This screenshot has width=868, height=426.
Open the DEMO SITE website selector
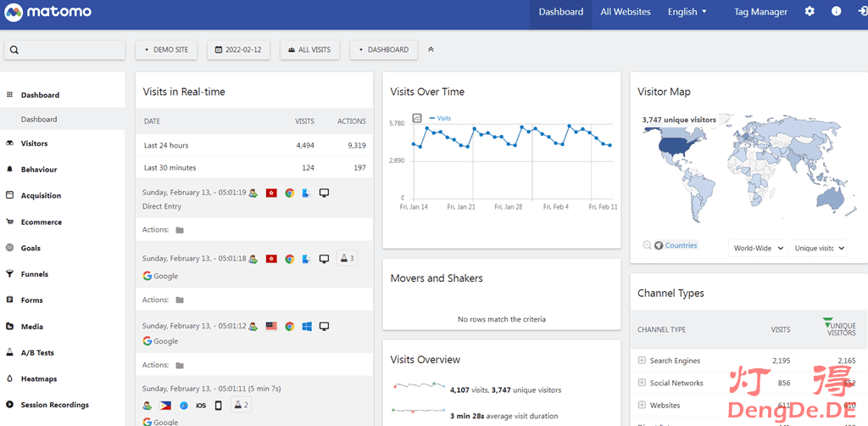166,50
